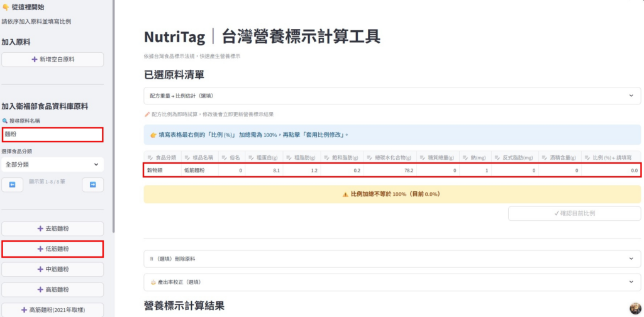Viewport: 644px width, 317px height.
Task: Click the plus icon on 新增空白原料
Action: point(35,60)
